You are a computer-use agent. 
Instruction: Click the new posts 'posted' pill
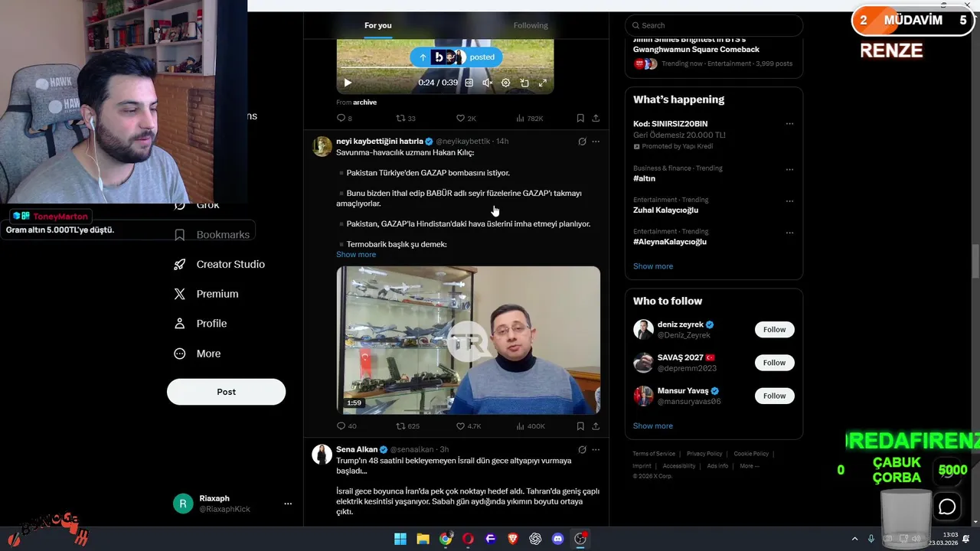point(457,57)
